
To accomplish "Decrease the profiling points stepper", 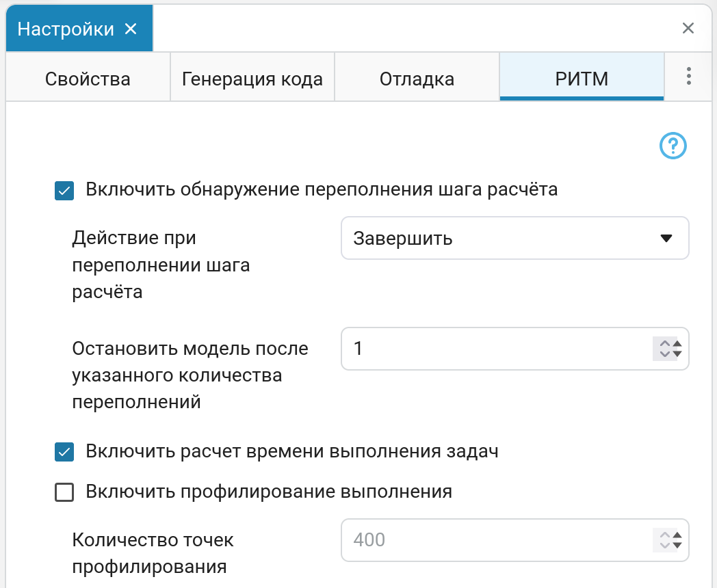I will (677, 545).
